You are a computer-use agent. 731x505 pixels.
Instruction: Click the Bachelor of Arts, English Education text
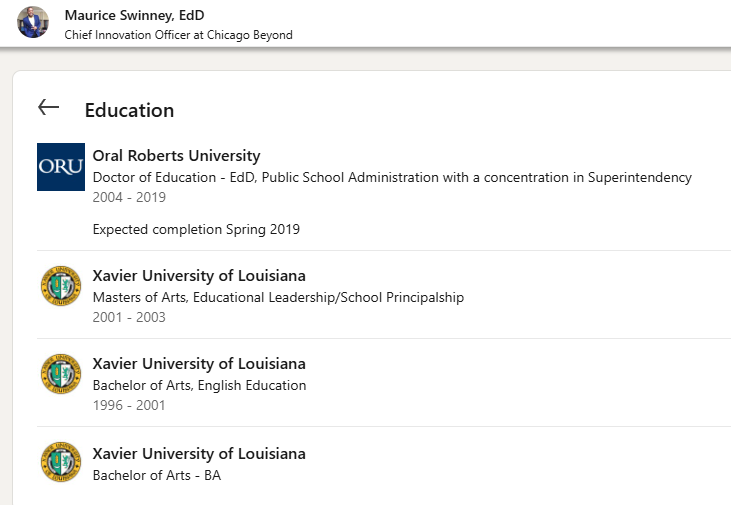[199, 385]
